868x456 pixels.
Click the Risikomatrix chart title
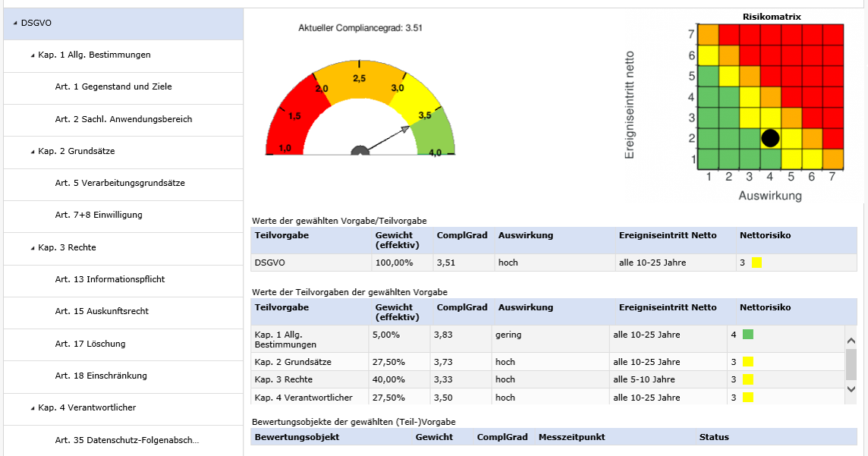[772, 17]
